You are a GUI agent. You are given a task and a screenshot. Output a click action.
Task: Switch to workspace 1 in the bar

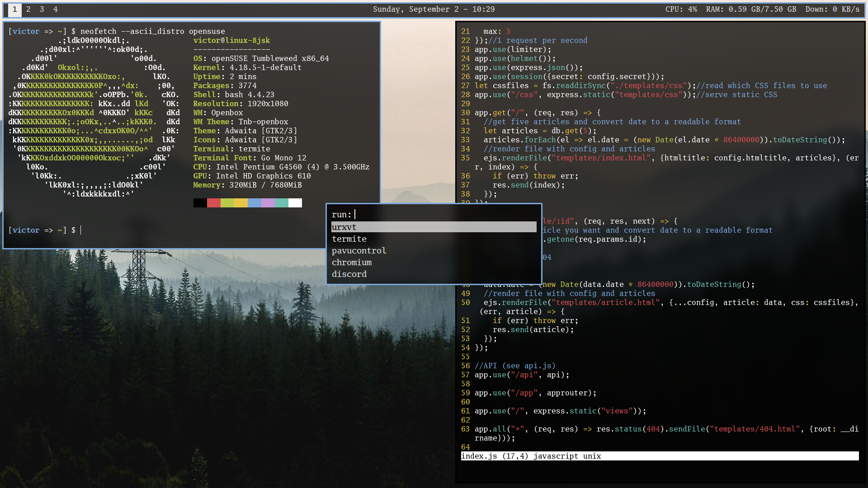click(15, 9)
